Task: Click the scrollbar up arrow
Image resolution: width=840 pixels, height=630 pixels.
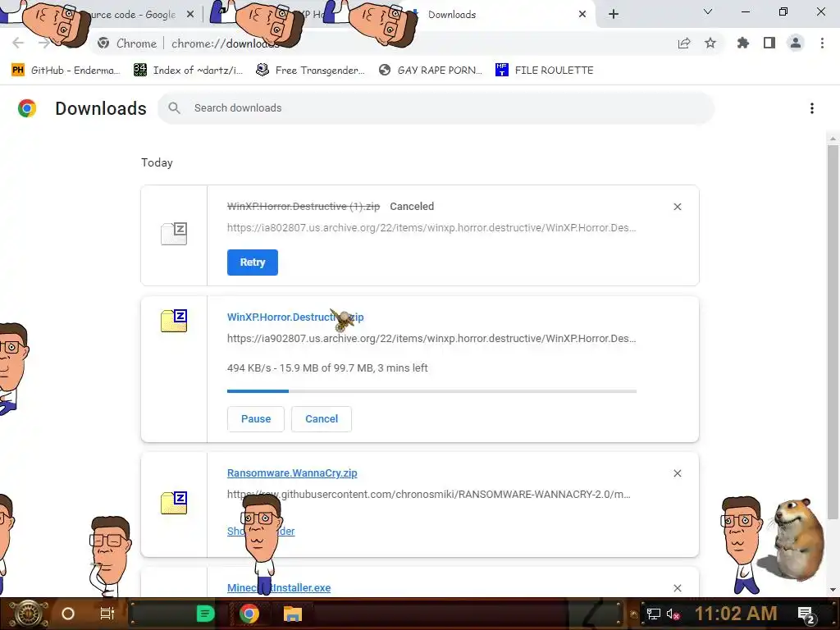Action: 833,139
